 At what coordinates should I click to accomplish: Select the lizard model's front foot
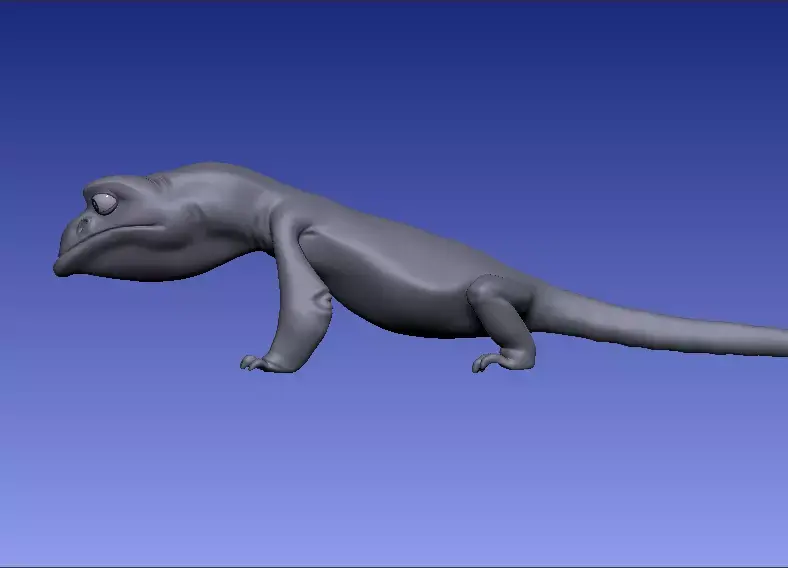pos(270,362)
